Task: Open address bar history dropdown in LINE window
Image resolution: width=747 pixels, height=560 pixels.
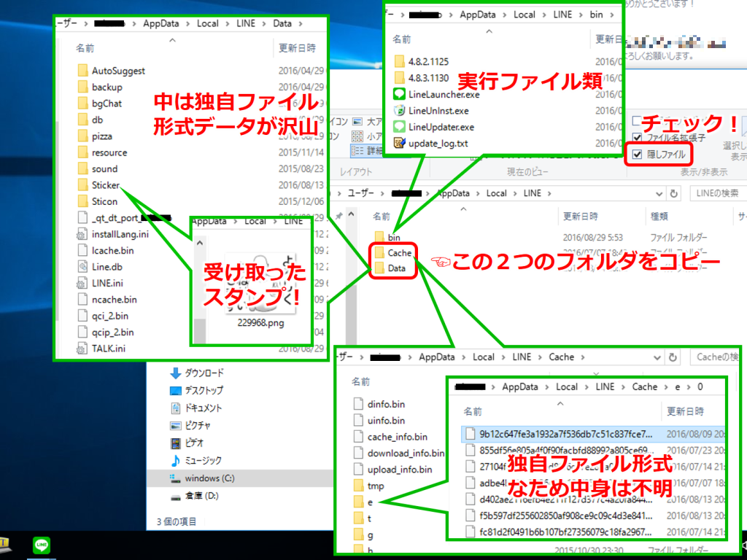Action: click(659, 193)
